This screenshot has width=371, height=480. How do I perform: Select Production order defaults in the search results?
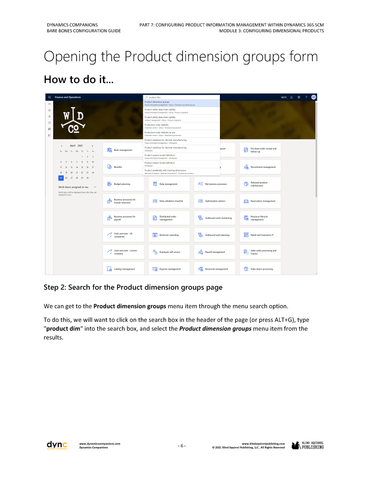(x=181, y=126)
